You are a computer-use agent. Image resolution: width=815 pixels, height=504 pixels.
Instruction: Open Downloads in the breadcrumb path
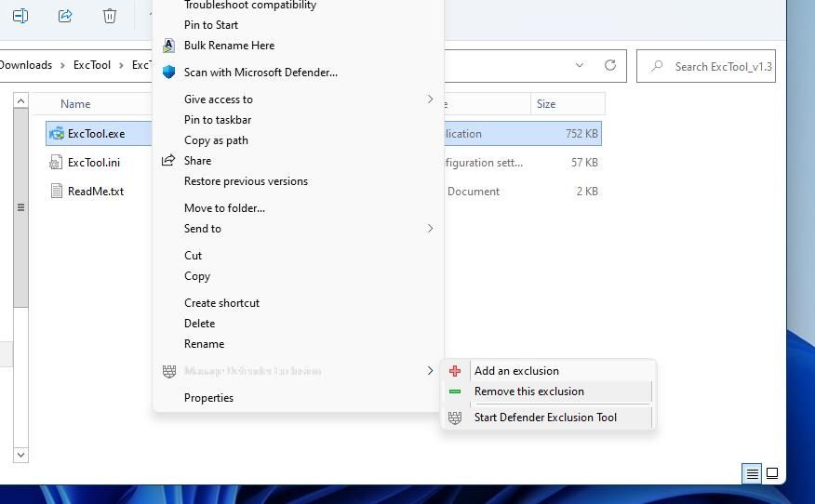26,65
